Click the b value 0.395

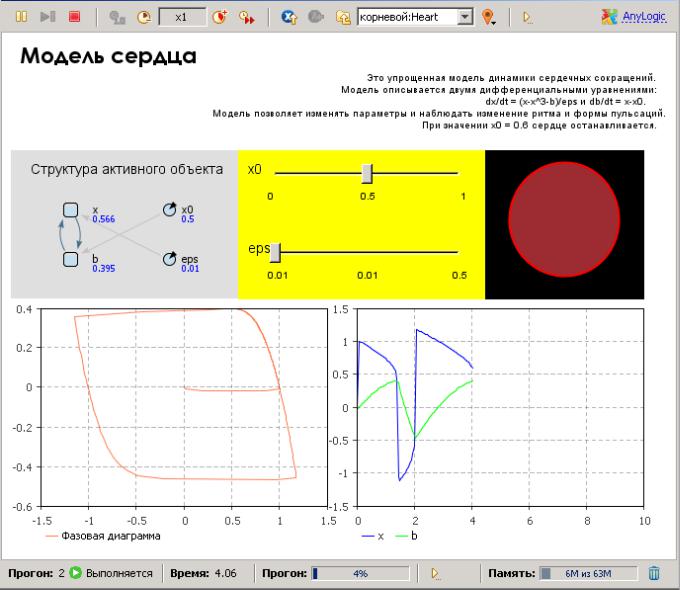[104, 269]
